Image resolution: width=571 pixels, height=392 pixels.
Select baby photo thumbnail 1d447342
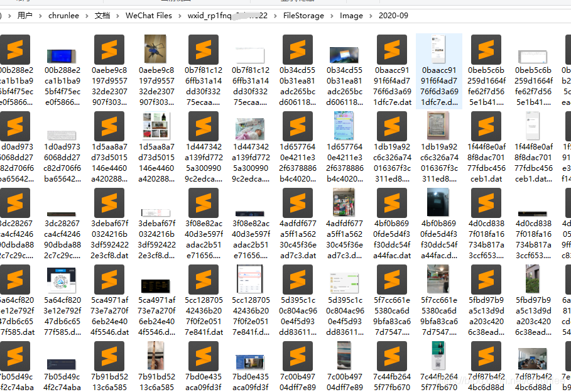250,129
